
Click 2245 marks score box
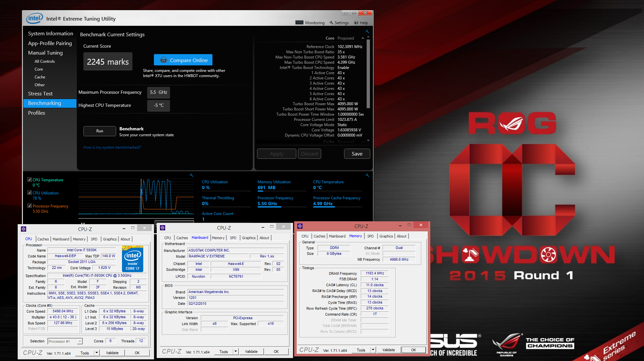[x=108, y=61]
